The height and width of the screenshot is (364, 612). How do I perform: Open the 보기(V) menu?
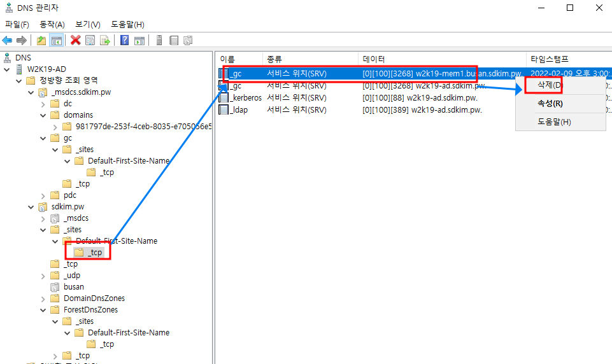tap(88, 25)
